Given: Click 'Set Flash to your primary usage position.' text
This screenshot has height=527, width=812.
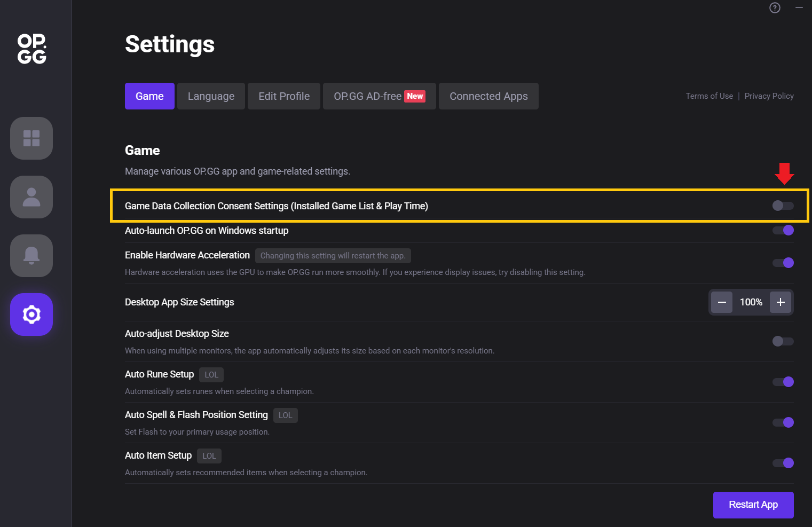Looking at the screenshot, I should coord(197,432).
